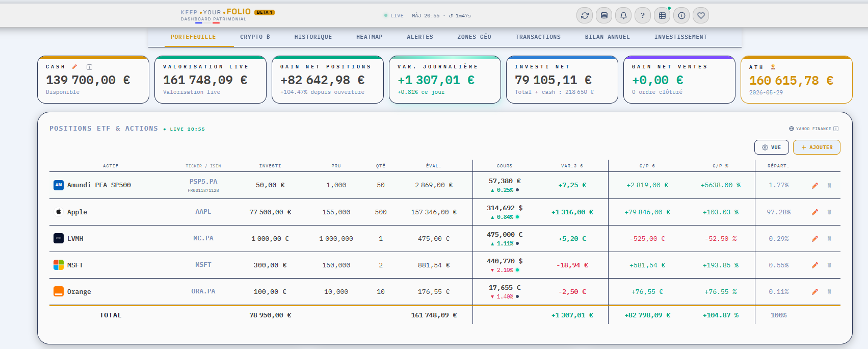Click the MC.PA ticker link
This screenshot has height=349, width=868.
tap(203, 238)
